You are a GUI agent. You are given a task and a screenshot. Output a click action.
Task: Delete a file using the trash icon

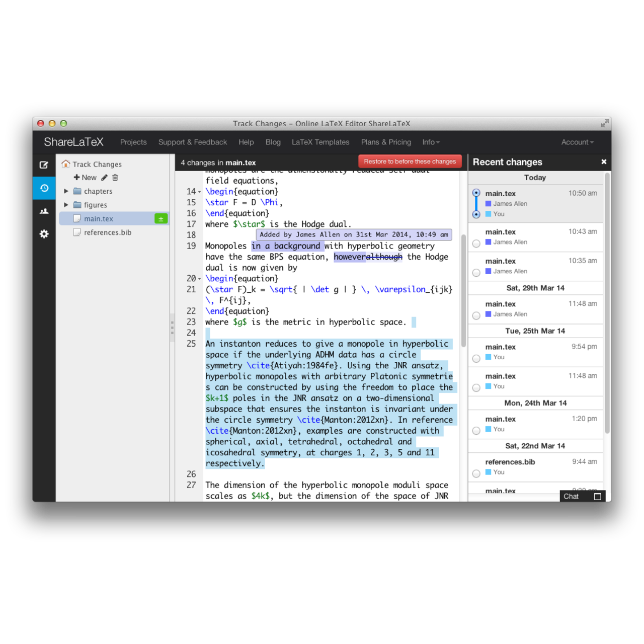115,177
